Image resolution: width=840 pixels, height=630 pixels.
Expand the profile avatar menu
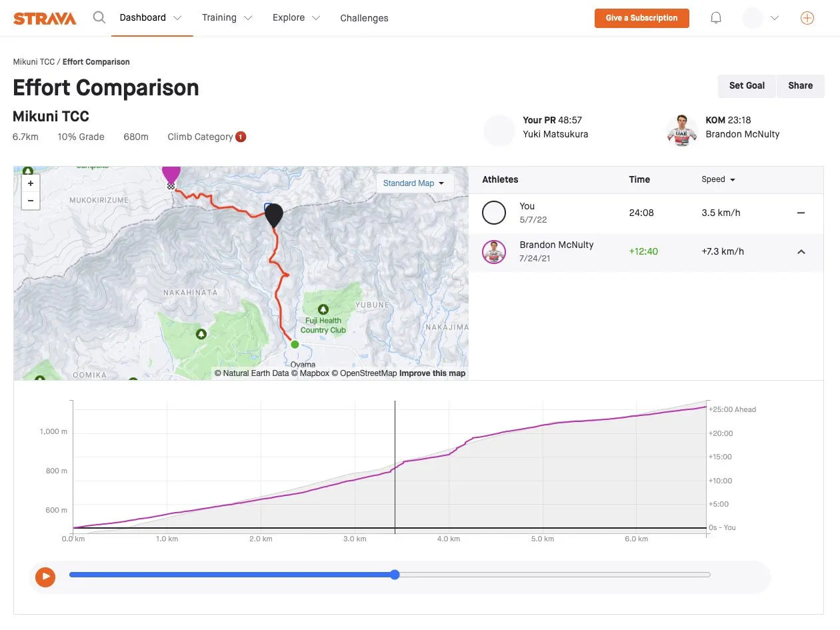pos(761,18)
